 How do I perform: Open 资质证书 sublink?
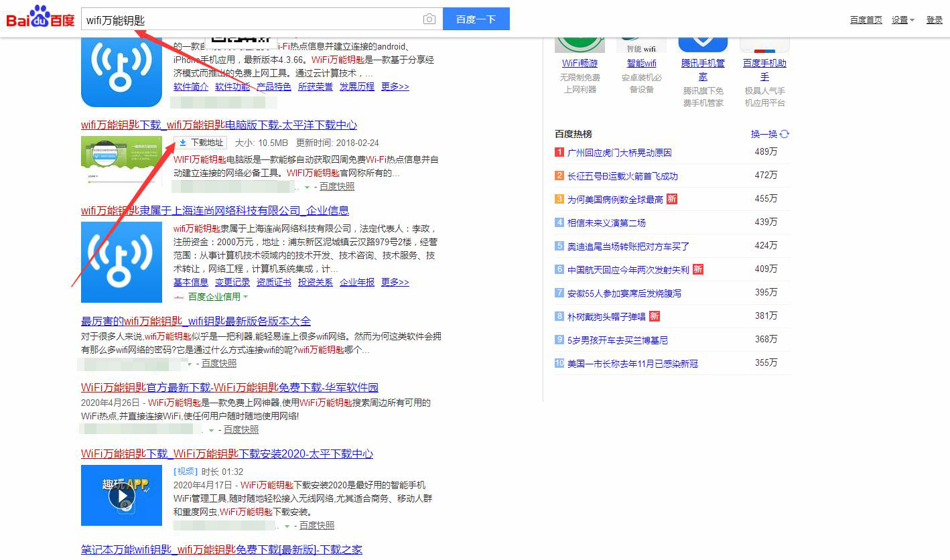click(274, 283)
